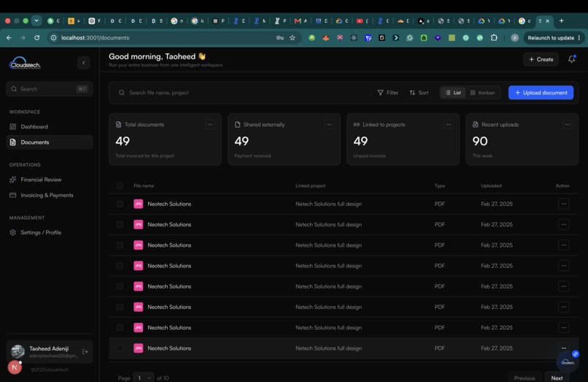This screenshot has width=588, height=382.
Task: Click the Upload document button
Action: tap(541, 93)
